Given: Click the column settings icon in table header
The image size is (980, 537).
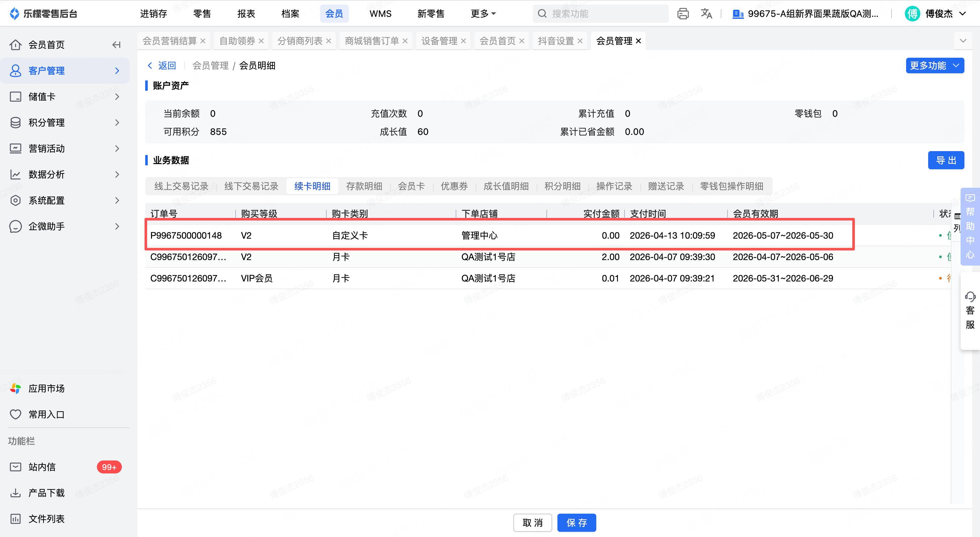Looking at the screenshot, I should click(x=957, y=217).
